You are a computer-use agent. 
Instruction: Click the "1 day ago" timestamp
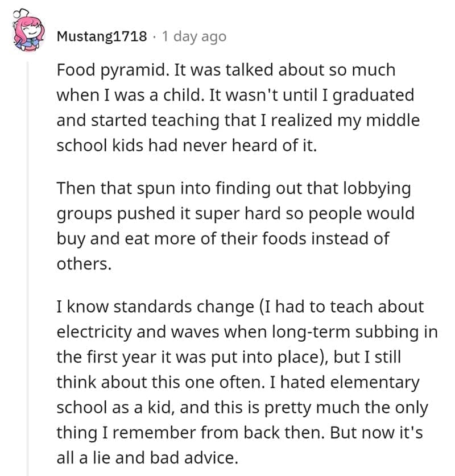pyautogui.click(x=194, y=37)
